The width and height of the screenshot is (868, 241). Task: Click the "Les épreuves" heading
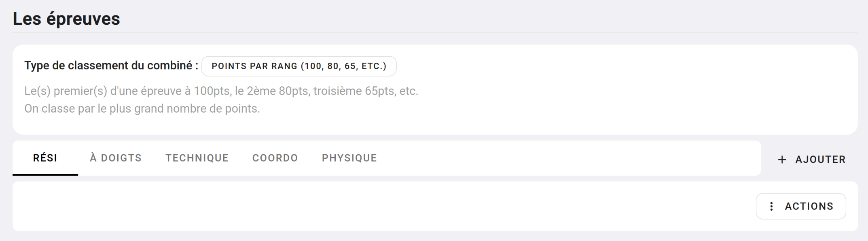(66, 19)
